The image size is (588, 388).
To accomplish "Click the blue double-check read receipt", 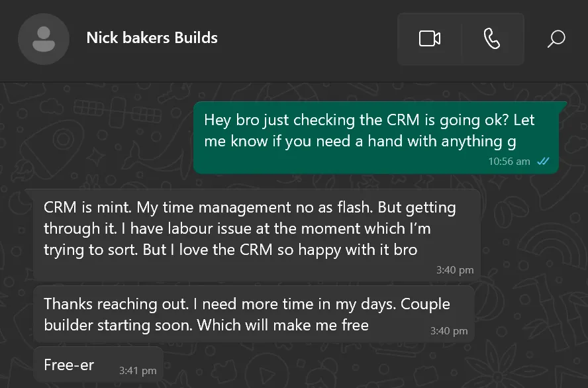I will pos(544,161).
